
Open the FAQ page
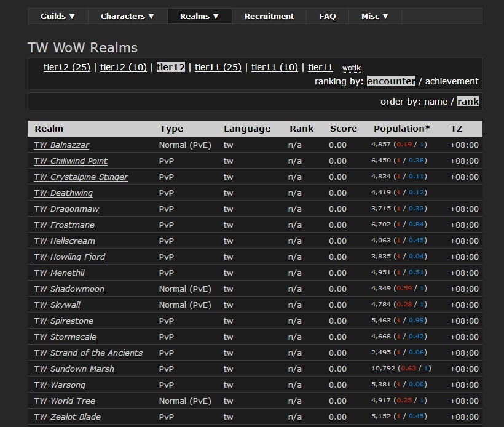coord(328,16)
